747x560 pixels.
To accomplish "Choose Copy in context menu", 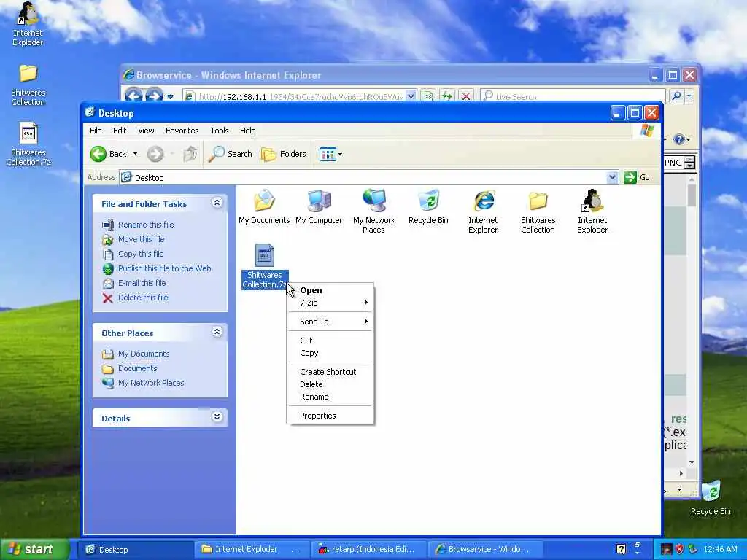I will [x=330, y=353].
